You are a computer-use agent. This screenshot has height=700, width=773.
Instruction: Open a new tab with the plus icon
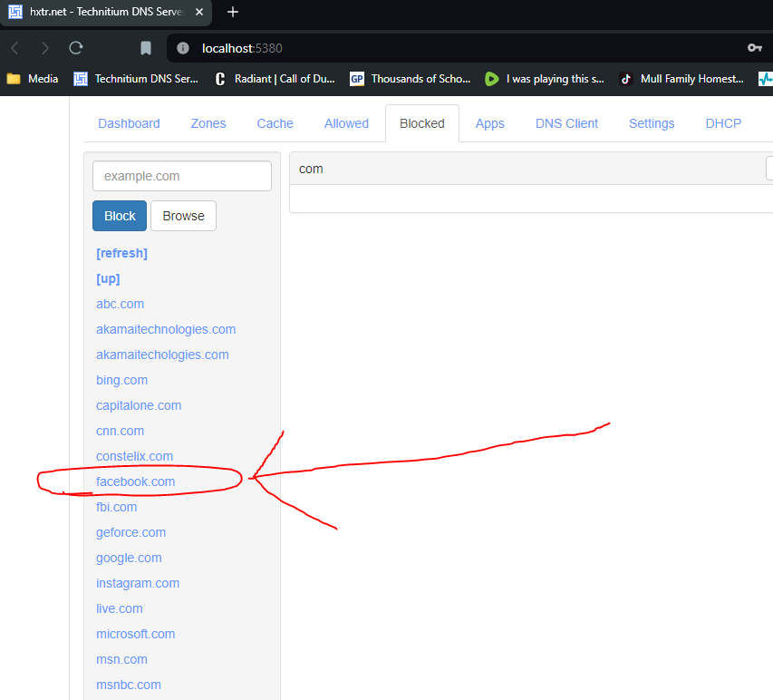[233, 12]
